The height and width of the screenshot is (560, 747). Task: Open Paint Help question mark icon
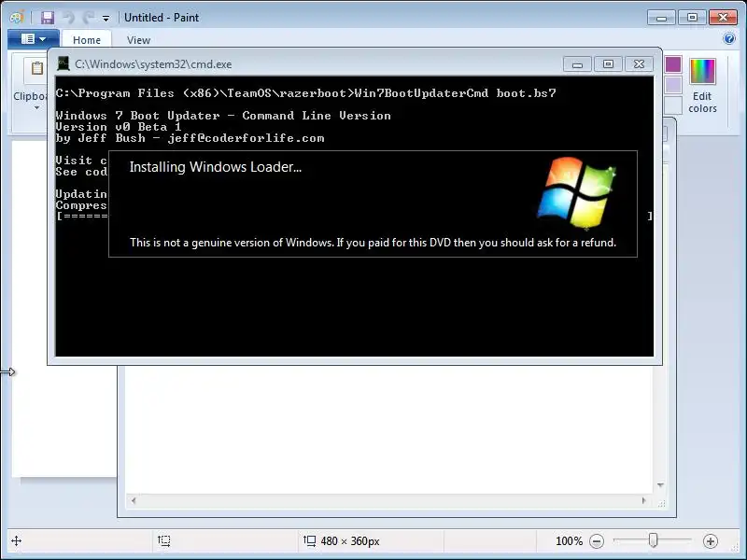pos(729,38)
